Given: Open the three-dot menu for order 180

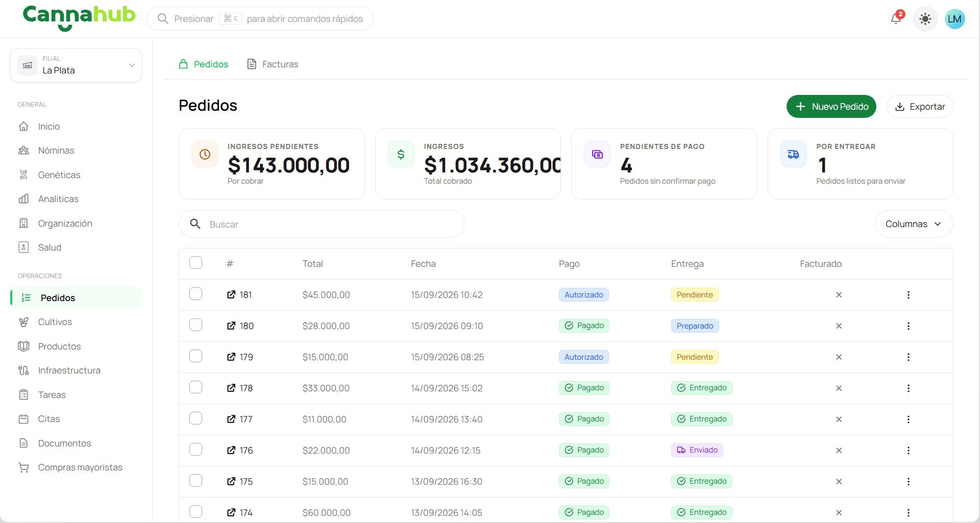Looking at the screenshot, I should point(908,326).
